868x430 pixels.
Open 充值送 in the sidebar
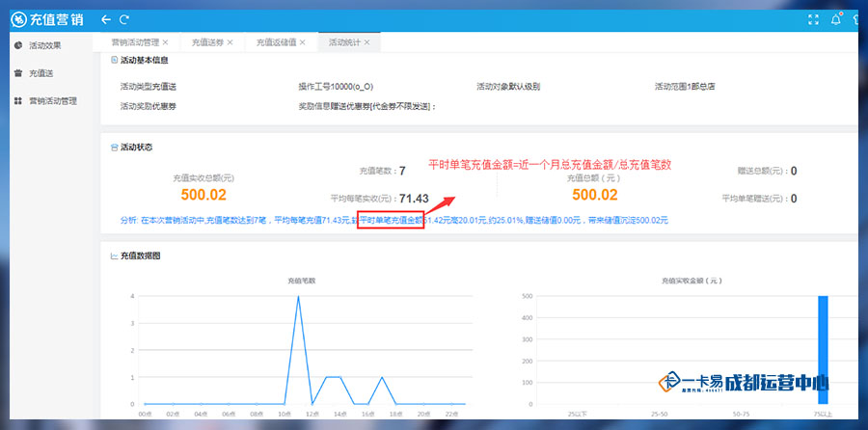[x=41, y=73]
